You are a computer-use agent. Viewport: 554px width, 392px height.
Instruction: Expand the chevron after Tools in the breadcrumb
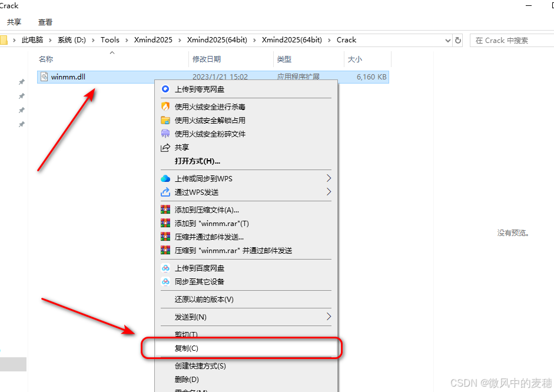tap(127, 40)
